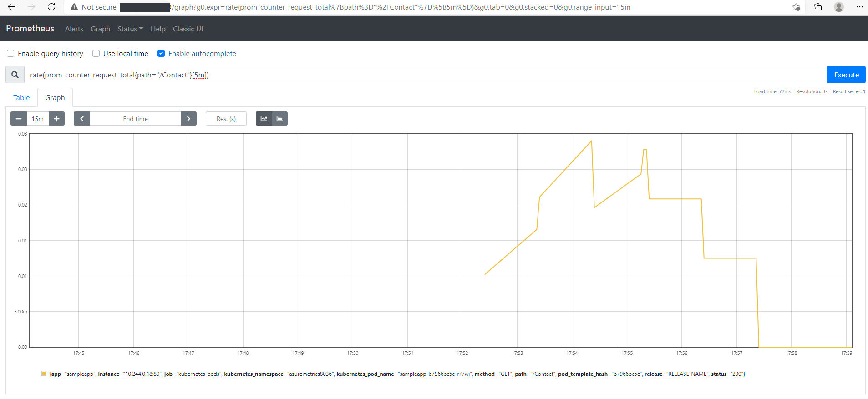The height and width of the screenshot is (399, 868).
Task: Click the Execute button
Action: coord(846,75)
